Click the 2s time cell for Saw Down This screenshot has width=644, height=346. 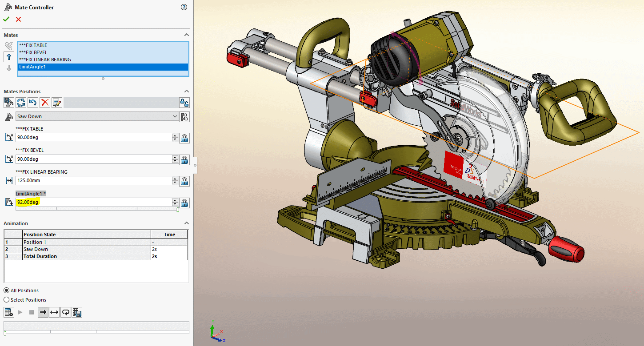pos(169,249)
